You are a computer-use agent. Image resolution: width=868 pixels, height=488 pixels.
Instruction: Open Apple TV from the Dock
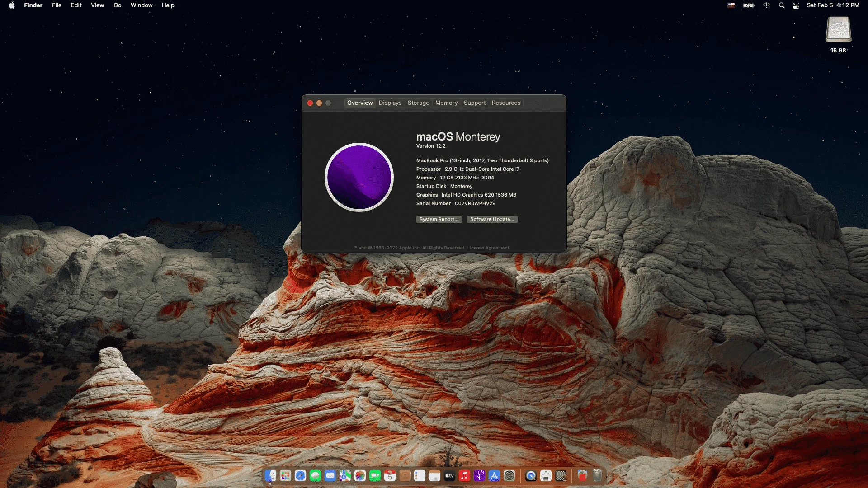point(449,475)
